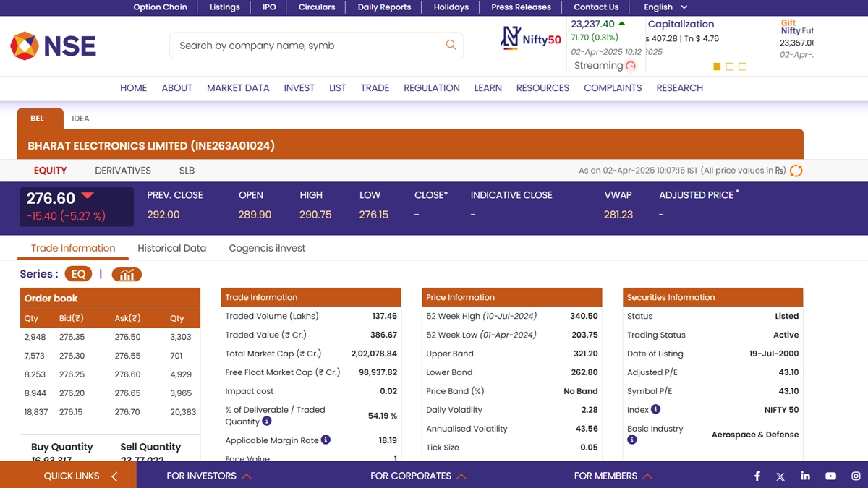Select the second carousel indicator dot
This screenshot has height=488, width=868.
729,67
